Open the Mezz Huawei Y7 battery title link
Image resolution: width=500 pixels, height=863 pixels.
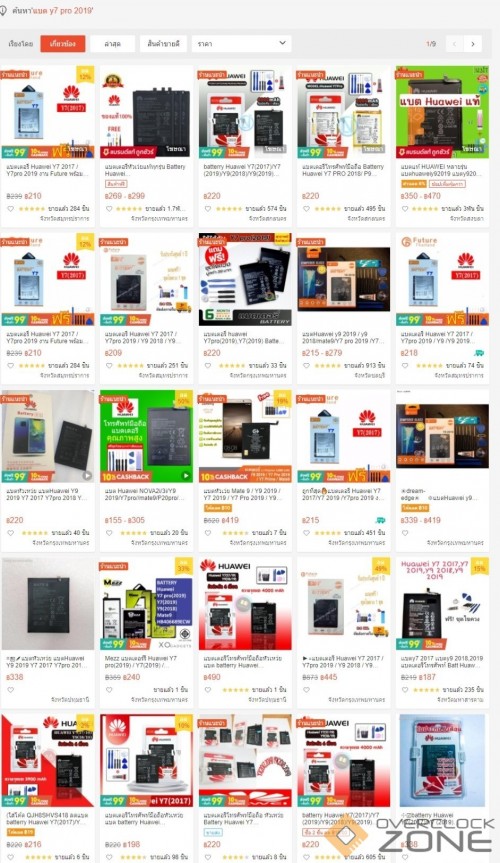[143, 662]
